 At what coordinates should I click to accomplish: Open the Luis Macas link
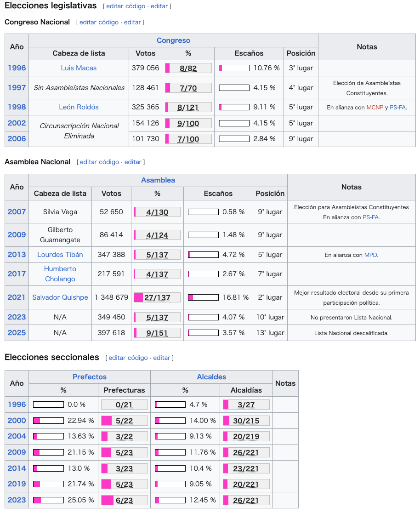(79, 68)
